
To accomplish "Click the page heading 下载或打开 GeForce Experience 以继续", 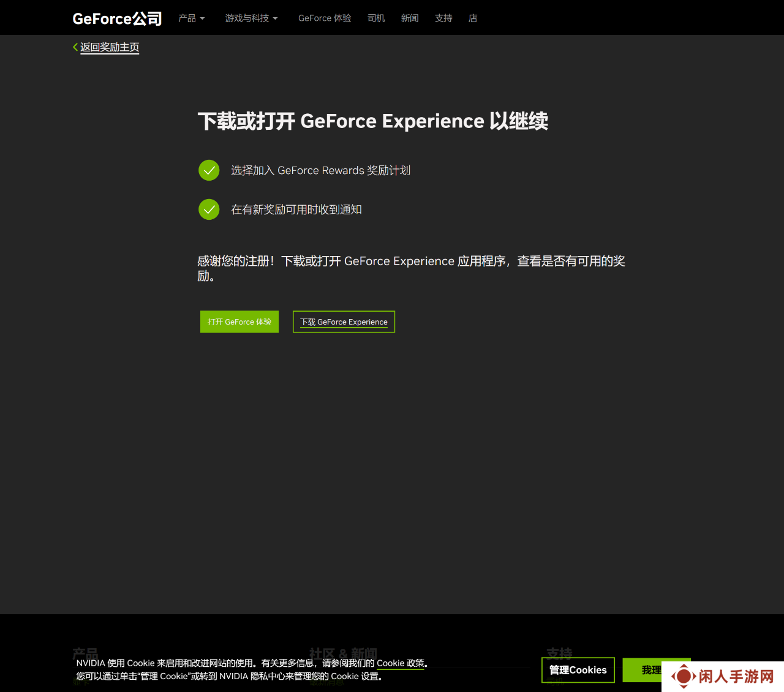I will [x=373, y=121].
